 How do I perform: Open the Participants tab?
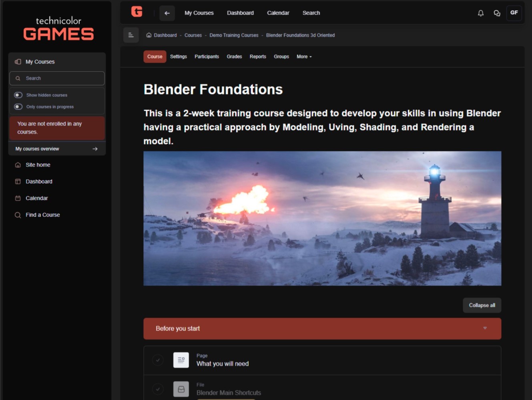click(x=207, y=57)
